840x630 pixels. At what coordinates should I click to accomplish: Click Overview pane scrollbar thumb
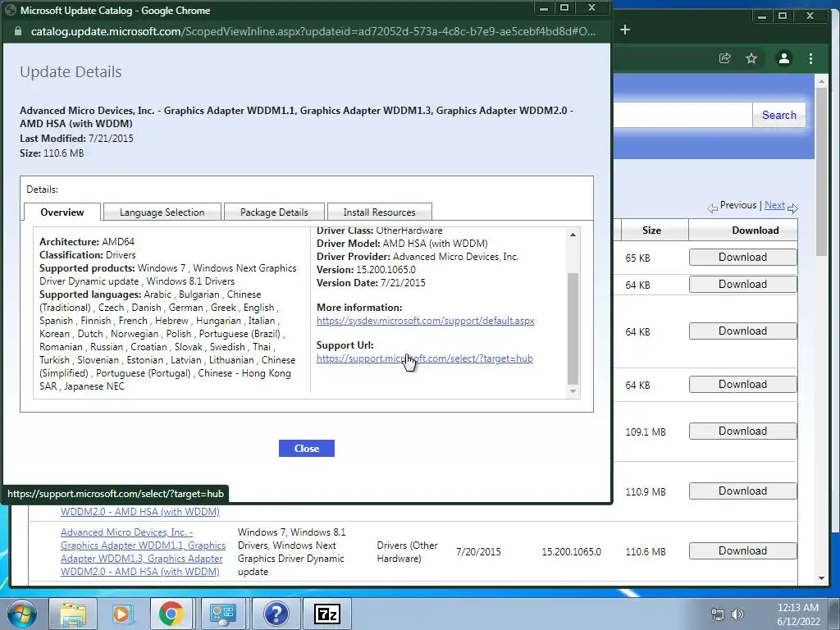coord(573,328)
